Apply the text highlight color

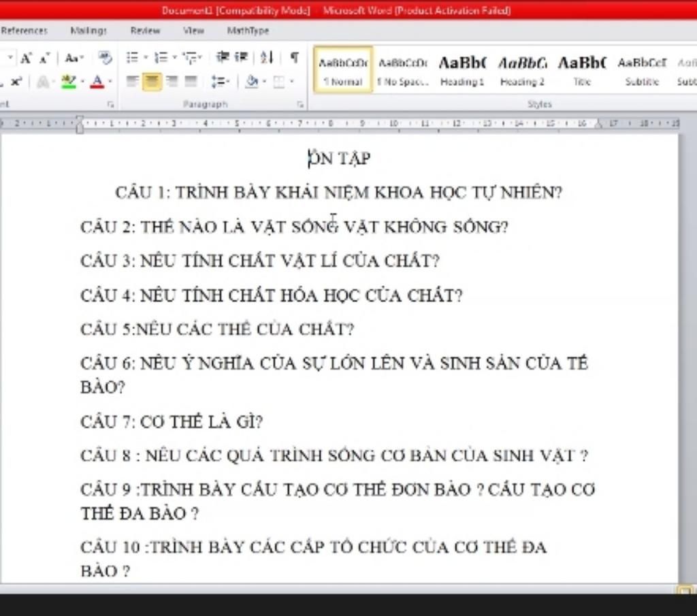point(69,82)
